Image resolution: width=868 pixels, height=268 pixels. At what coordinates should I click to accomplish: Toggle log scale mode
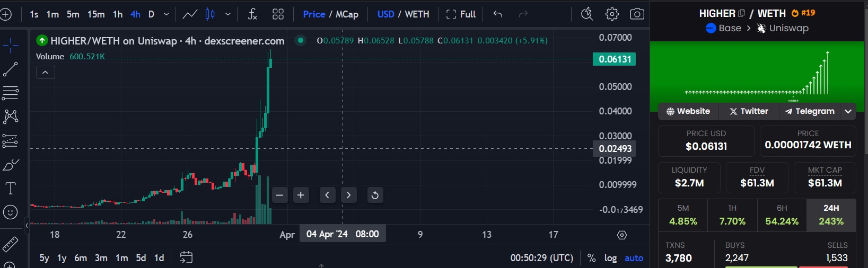pos(610,258)
